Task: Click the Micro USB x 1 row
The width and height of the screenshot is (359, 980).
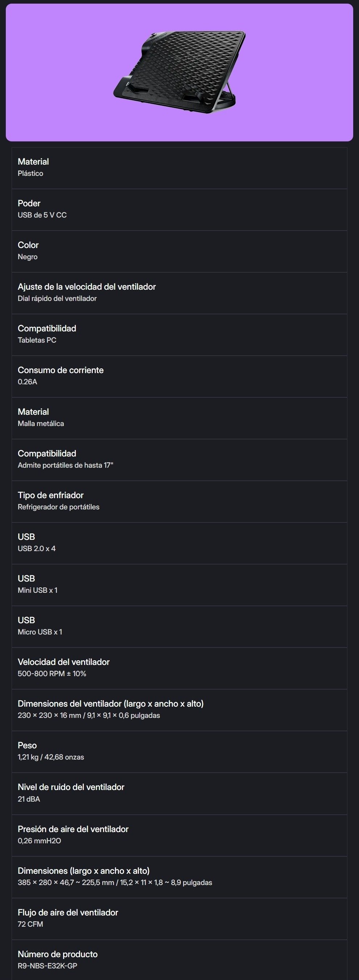Action: [x=179, y=626]
